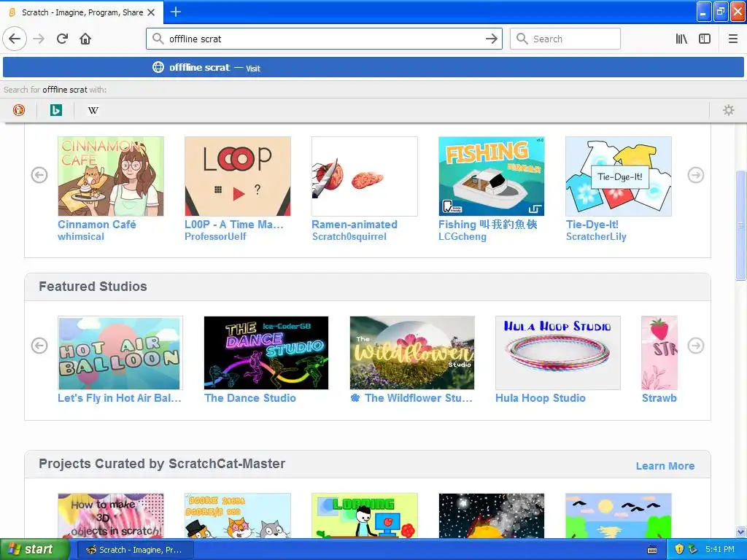Search with the Wikipedia W icon
Image resolution: width=747 pixels, height=560 pixels.
[93, 111]
